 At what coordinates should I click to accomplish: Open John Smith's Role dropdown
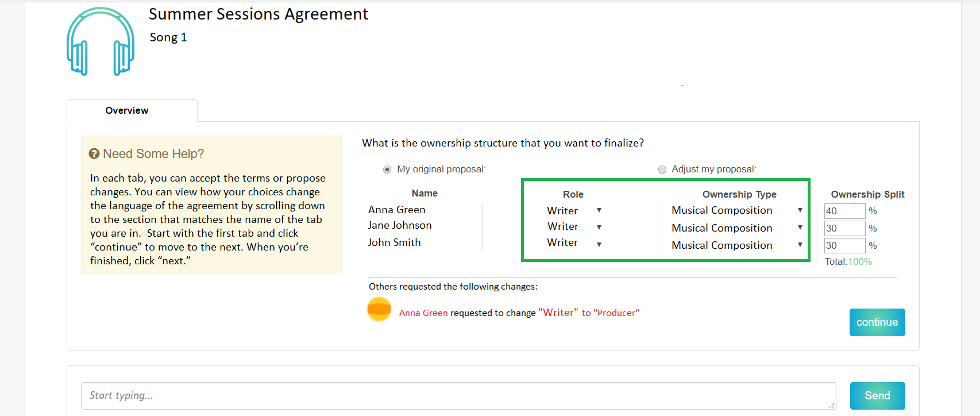(599, 244)
